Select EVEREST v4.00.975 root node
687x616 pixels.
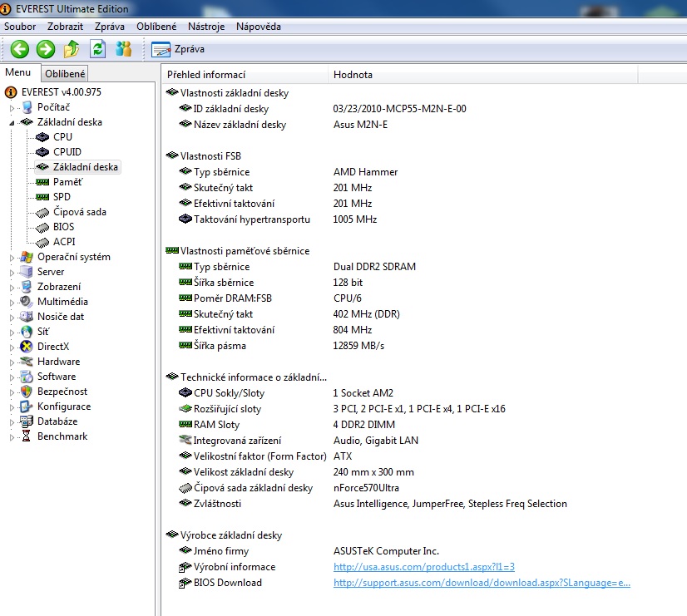coord(62,92)
